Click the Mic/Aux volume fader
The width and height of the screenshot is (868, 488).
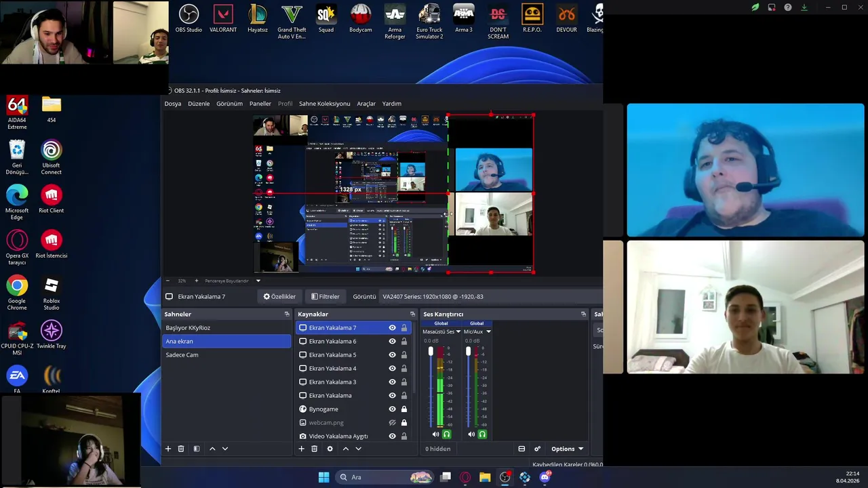coord(468,351)
